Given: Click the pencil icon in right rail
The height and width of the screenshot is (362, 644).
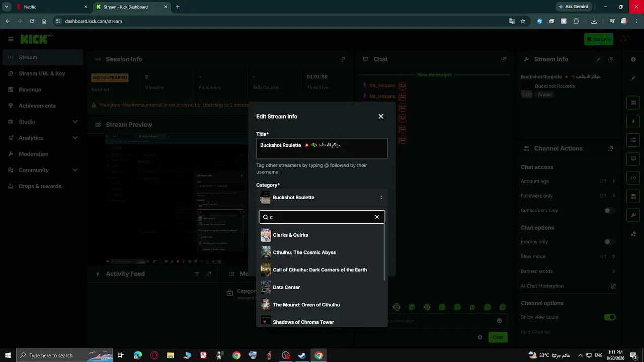Looking at the screenshot, I should pos(633,78).
